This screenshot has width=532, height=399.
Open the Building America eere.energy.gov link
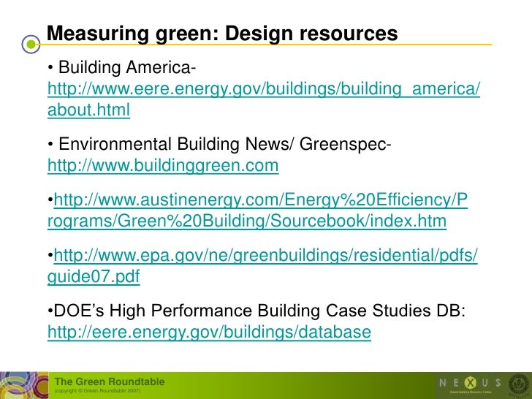tap(264, 99)
